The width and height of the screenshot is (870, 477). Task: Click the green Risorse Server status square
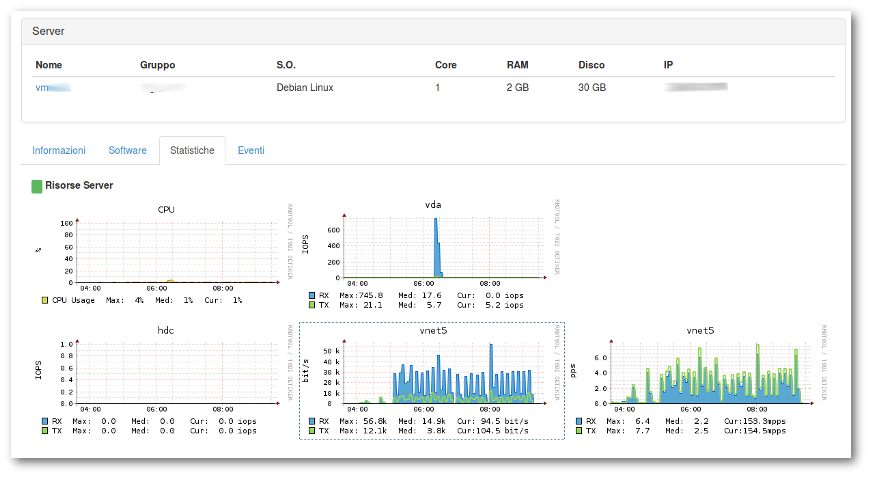[37, 186]
